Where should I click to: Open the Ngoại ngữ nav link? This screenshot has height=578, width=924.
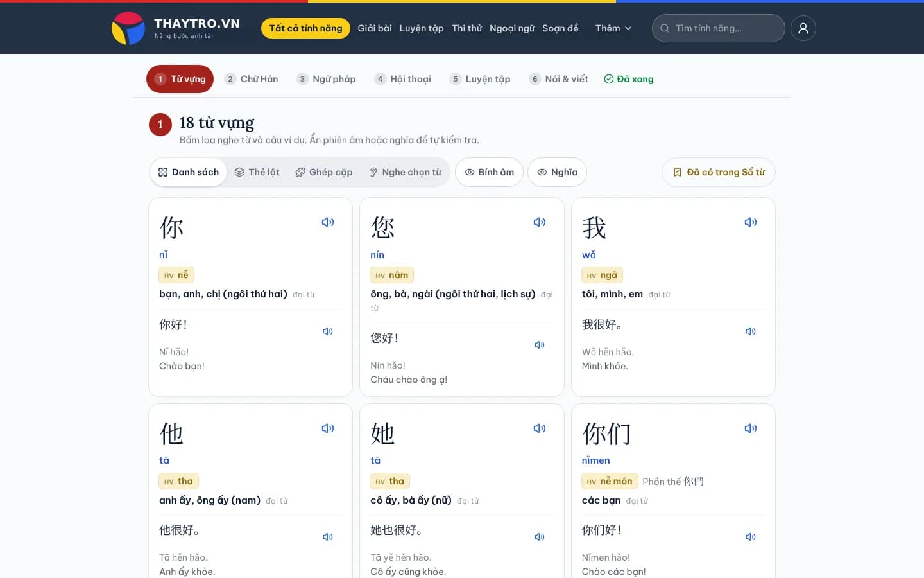pos(512,28)
